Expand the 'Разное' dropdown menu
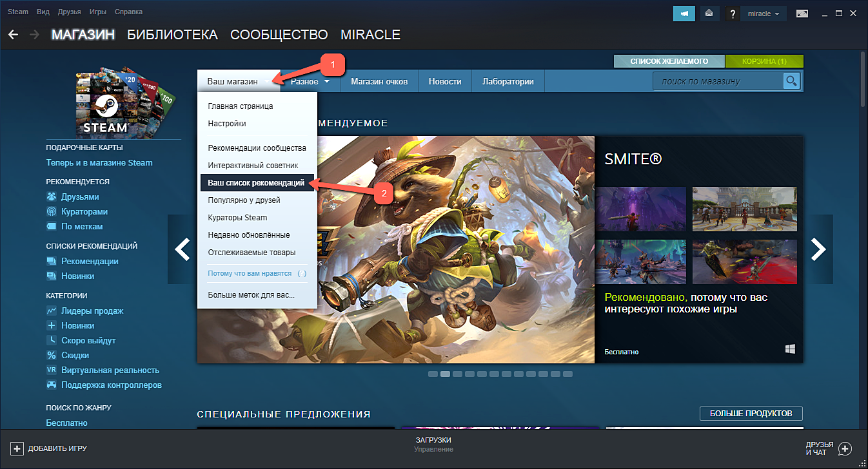Viewport: 868px width, 469px height. [310, 82]
